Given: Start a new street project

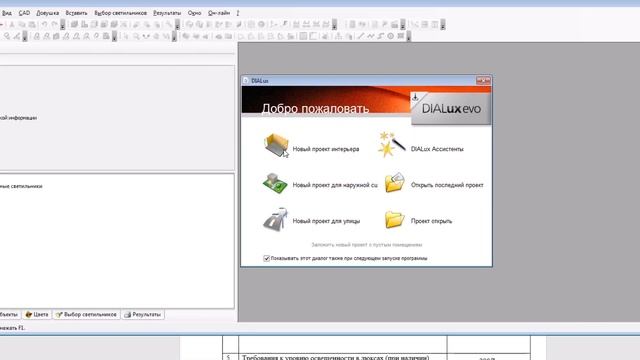Looking at the screenshot, I should pyautogui.click(x=312, y=220).
